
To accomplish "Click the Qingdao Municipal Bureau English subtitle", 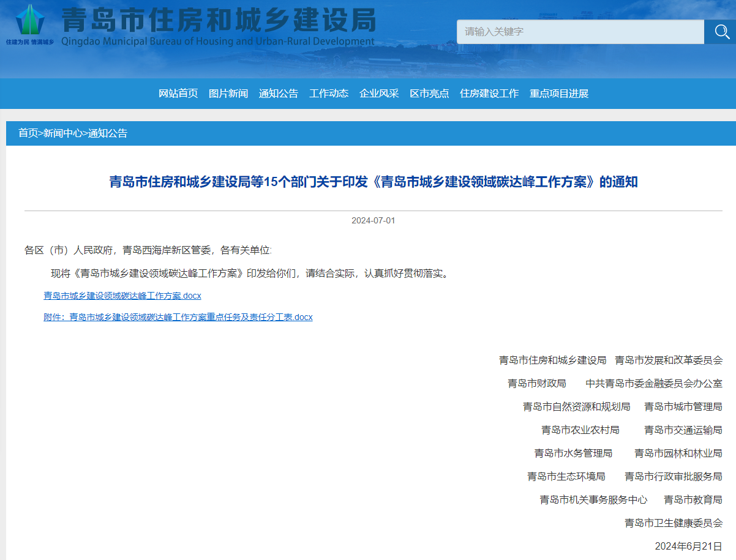I will tap(218, 42).
